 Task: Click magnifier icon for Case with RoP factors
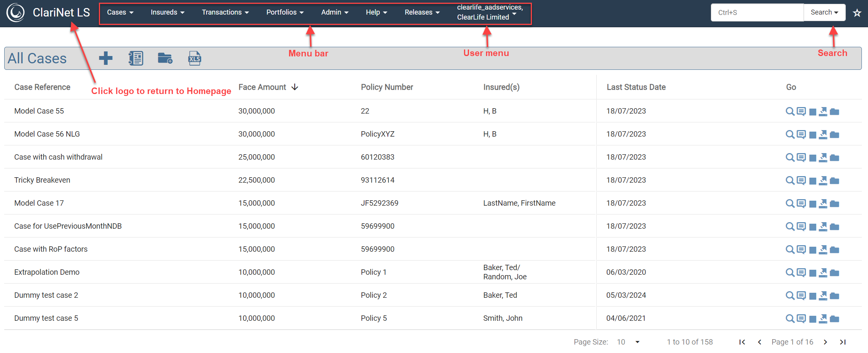click(x=790, y=249)
